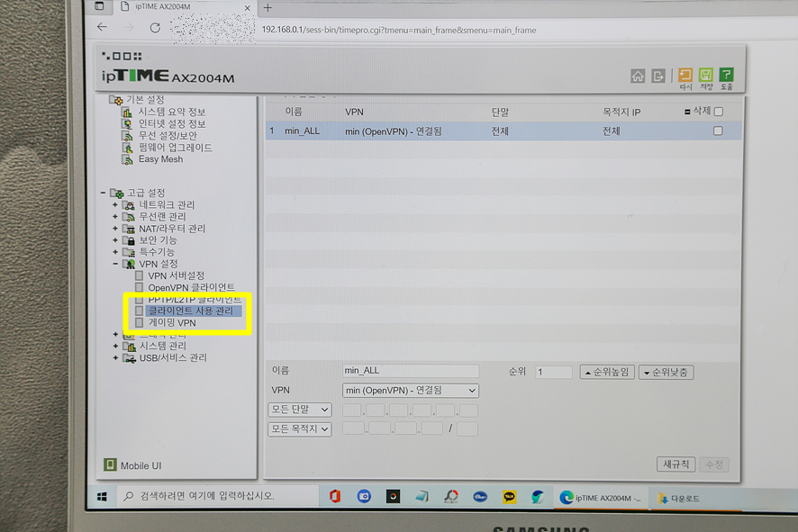
Task: Click the Windows taskbar search box
Action: 218,496
